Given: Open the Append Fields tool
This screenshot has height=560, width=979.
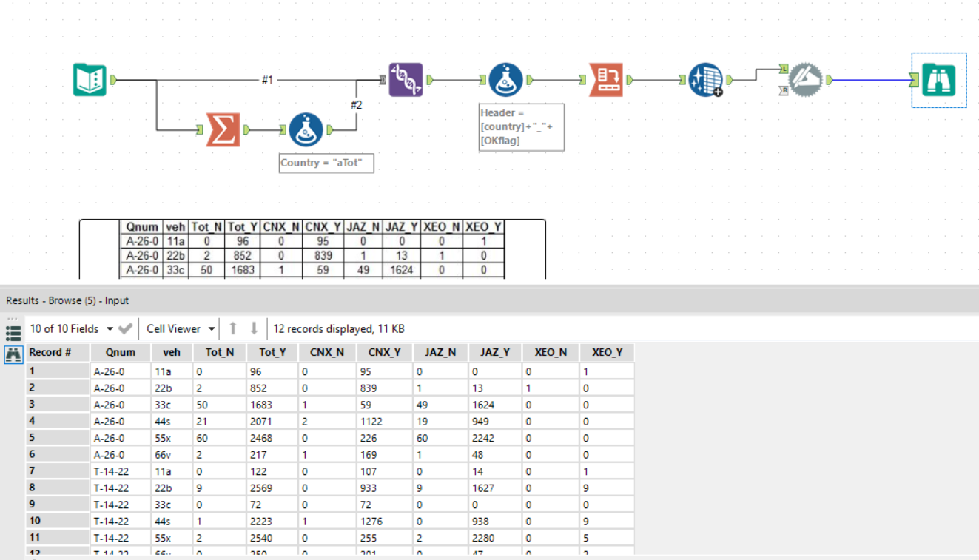Looking at the screenshot, I should click(x=704, y=79).
